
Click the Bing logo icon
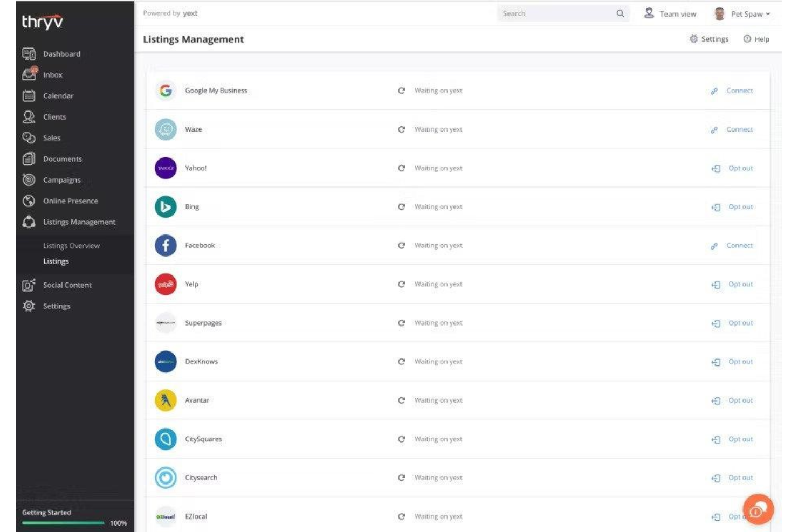(x=166, y=207)
